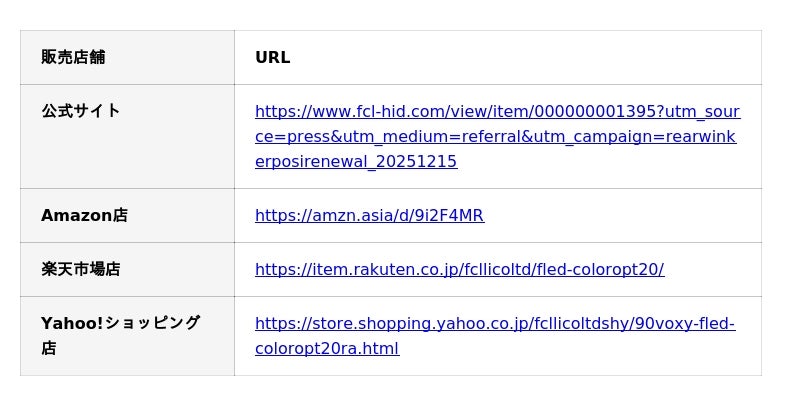Select the 公式サイト row label

(x=80, y=111)
